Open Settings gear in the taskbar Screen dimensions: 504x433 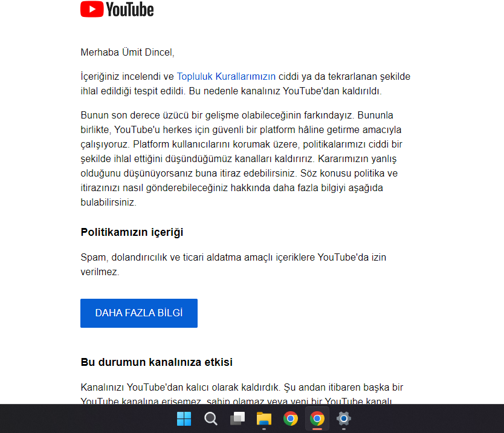344,418
